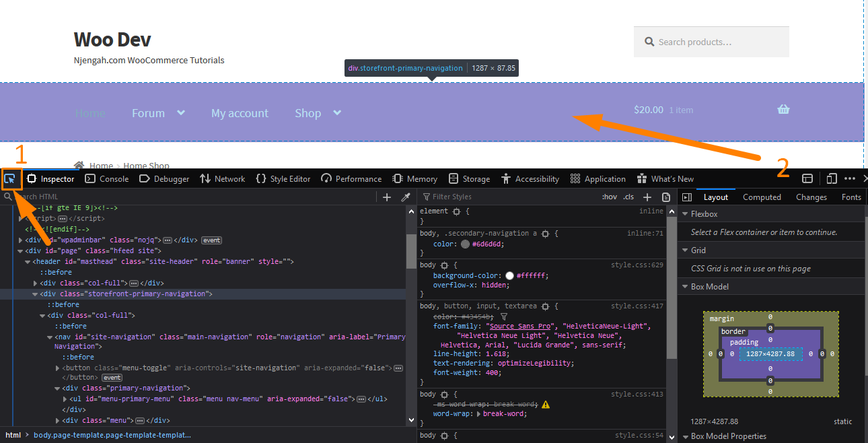The width and height of the screenshot is (868, 443).
Task: Toggle print media simulation page icon
Action: (x=666, y=197)
